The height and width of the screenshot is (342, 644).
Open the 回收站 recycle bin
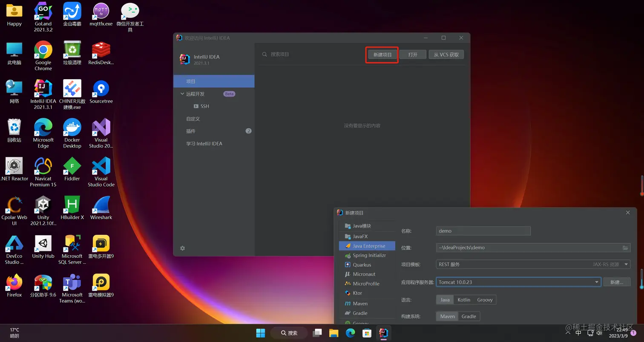pos(14,131)
